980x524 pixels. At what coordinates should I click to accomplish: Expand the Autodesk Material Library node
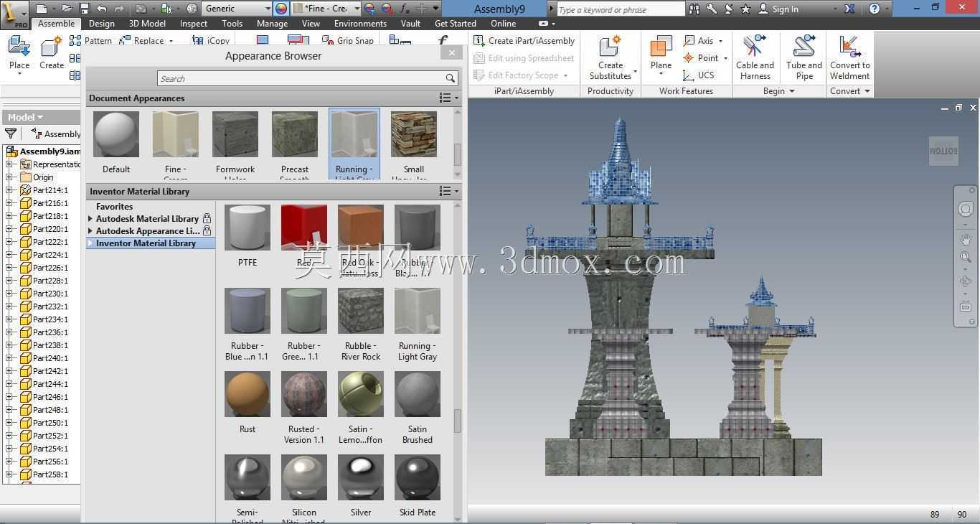(90, 219)
